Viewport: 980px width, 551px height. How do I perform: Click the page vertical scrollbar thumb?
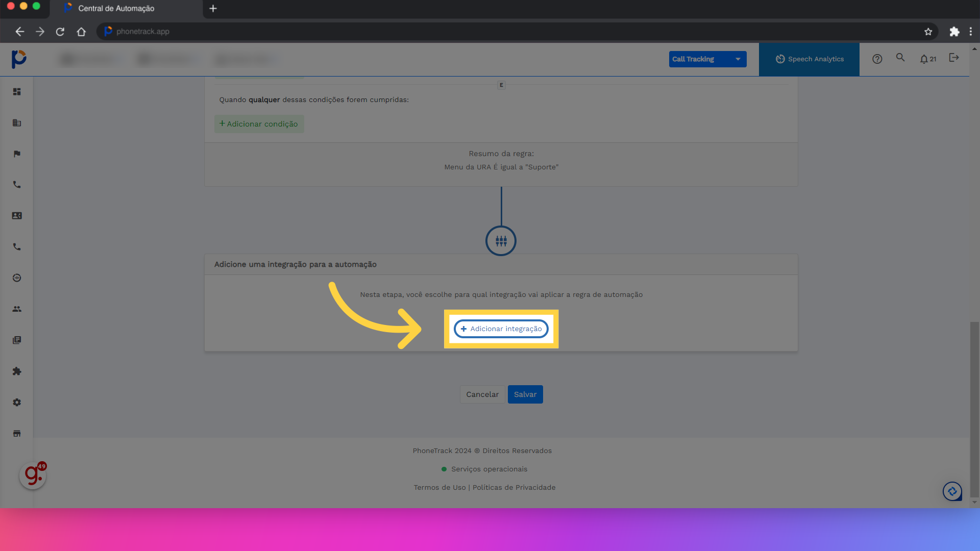[x=974, y=409]
